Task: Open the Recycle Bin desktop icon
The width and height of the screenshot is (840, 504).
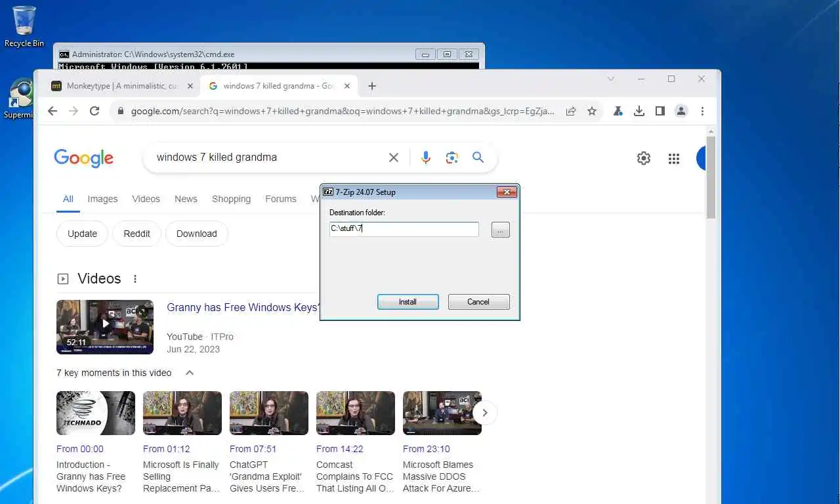Action: click(24, 26)
